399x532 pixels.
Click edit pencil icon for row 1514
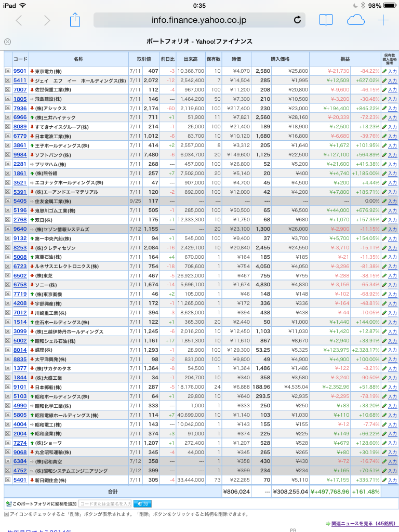[x=384, y=322]
